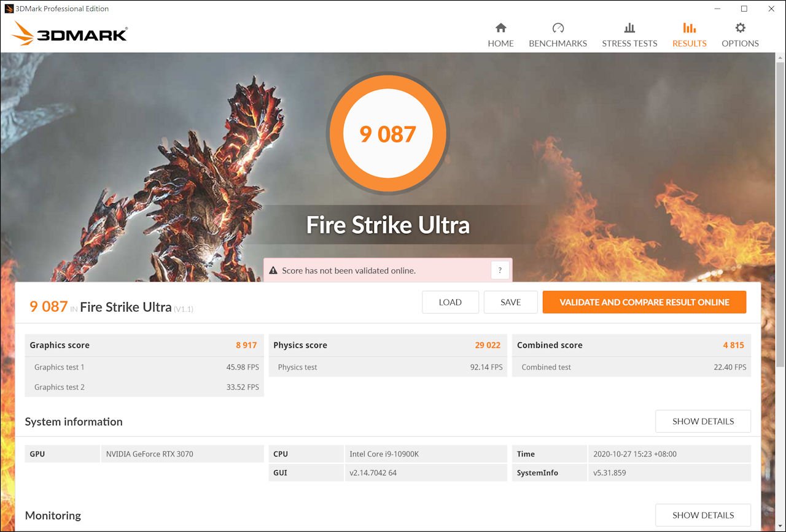Image resolution: width=786 pixels, height=532 pixels.
Task: Click Graphics test 1 value 45.98 FPS
Action: coord(243,368)
